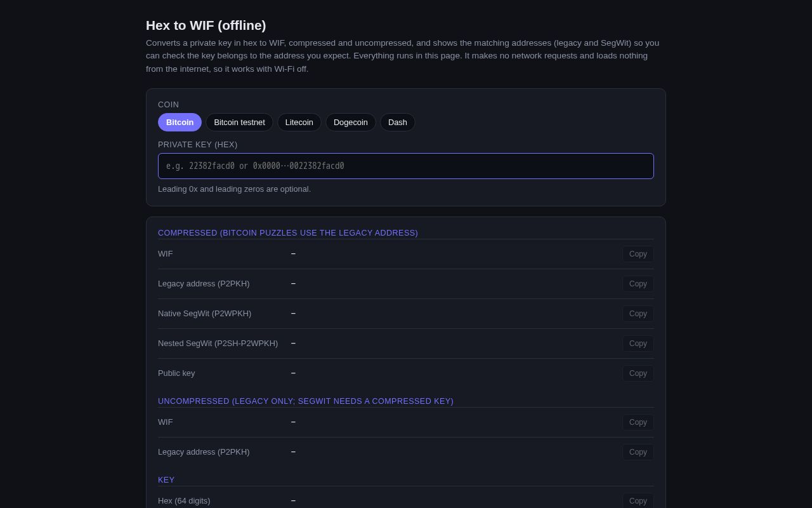Click the "Leading 0x and leading zeros are optional" hint
Viewport: 812px width, 508px height.
[x=234, y=189]
